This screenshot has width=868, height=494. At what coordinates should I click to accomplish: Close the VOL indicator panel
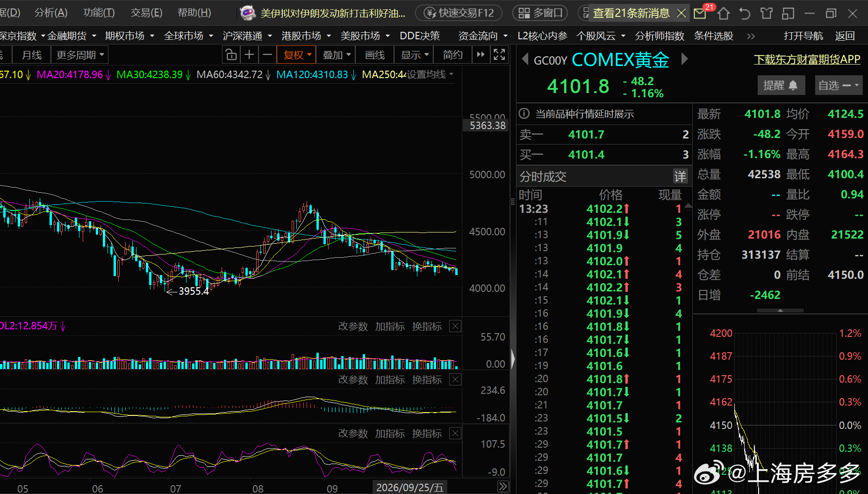point(455,326)
